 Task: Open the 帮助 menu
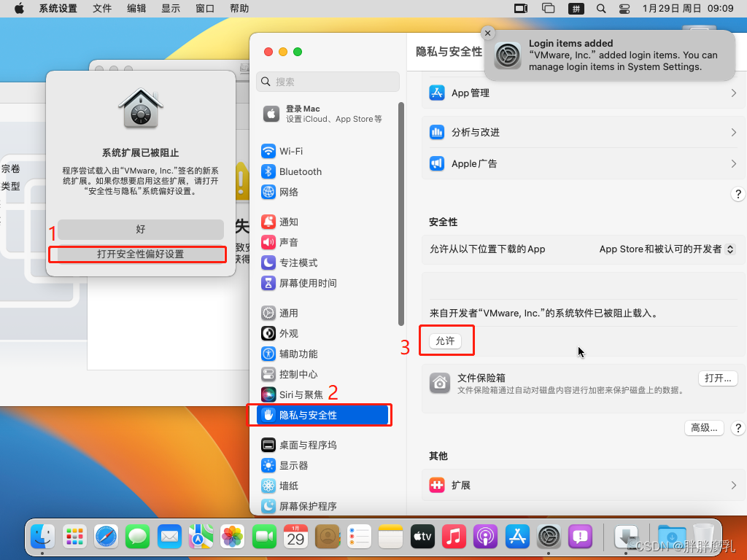239,9
